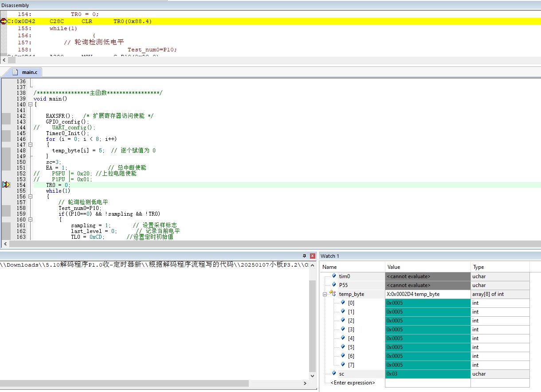Click the sc=3 statement on line 150

coord(54,162)
